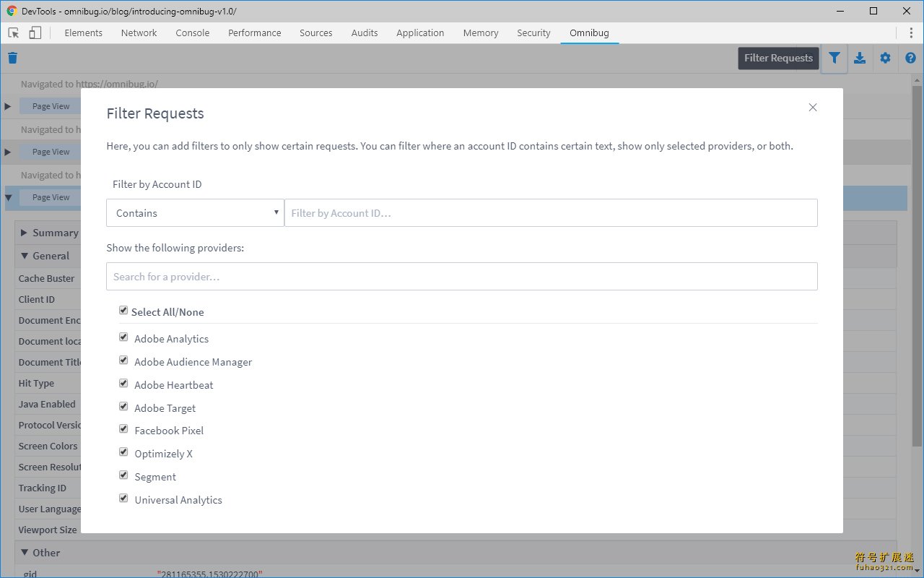Click the download export icon
This screenshot has height=578, width=924.
pyautogui.click(x=860, y=58)
